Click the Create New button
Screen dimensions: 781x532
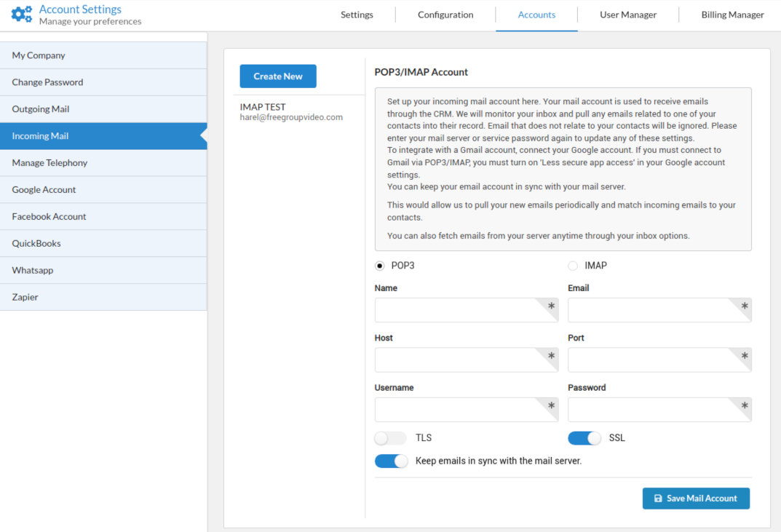coord(277,76)
